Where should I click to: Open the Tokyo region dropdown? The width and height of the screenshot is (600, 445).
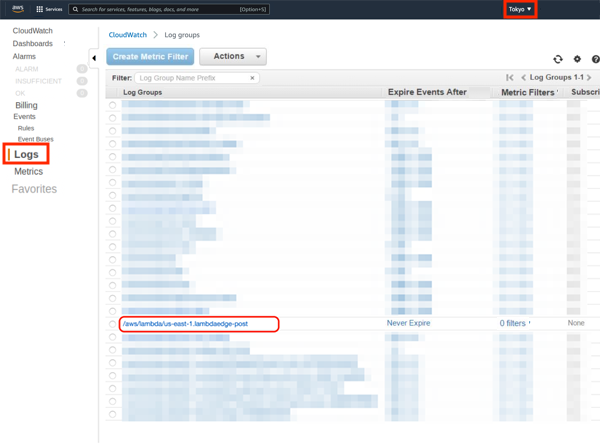tap(520, 9)
